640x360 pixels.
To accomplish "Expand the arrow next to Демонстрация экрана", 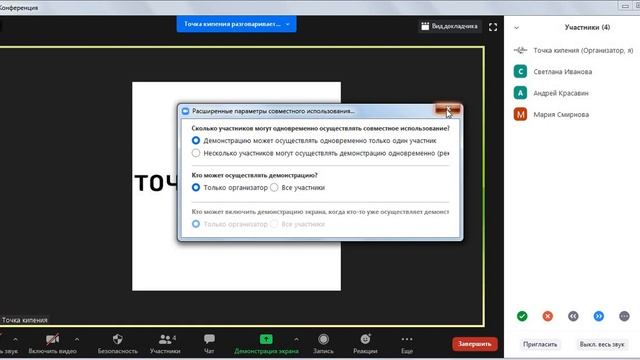I will click(296, 339).
